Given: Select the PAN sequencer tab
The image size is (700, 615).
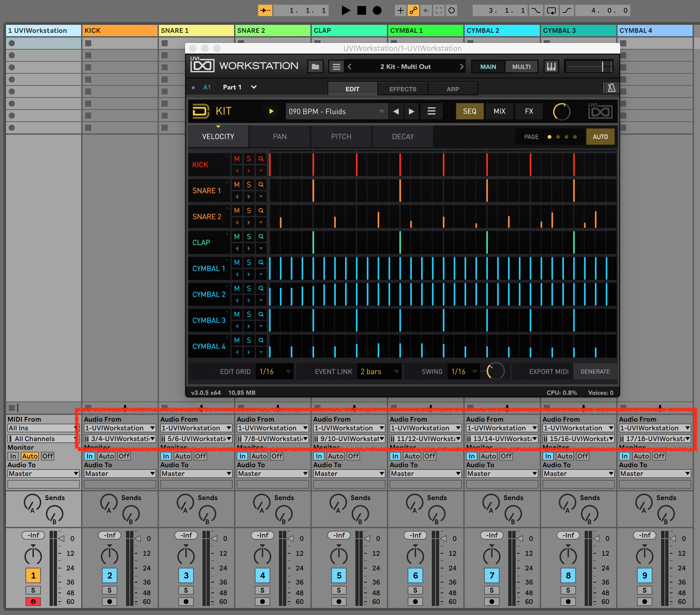Looking at the screenshot, I should pos(280,137).
